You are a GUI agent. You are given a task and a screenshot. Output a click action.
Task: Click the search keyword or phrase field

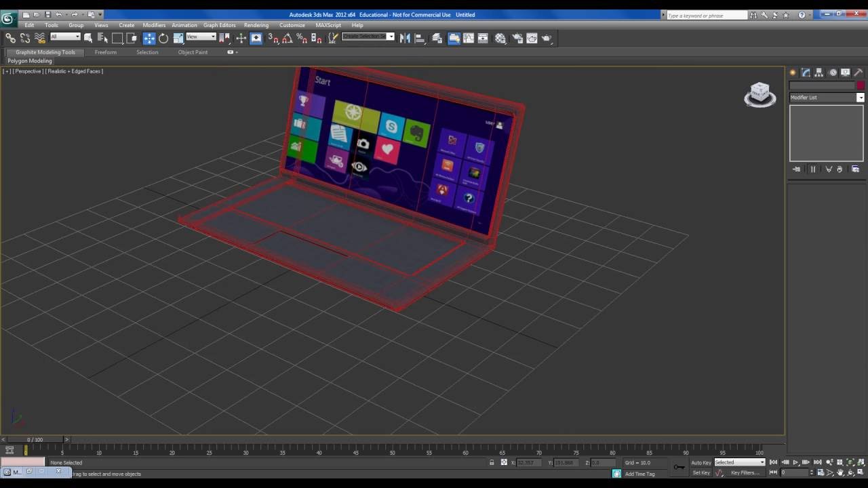pyautogui.click(x=707, y=15)
